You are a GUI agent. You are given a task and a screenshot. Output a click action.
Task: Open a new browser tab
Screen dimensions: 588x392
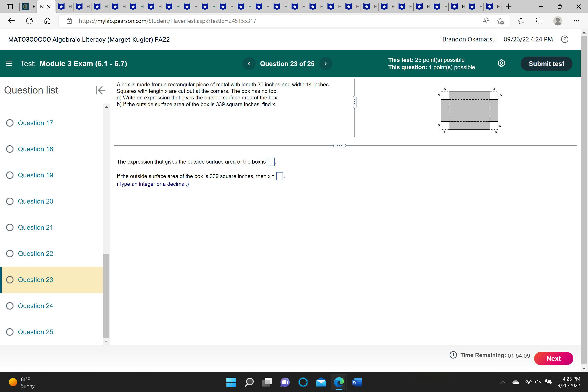click(x=509, y=7)
